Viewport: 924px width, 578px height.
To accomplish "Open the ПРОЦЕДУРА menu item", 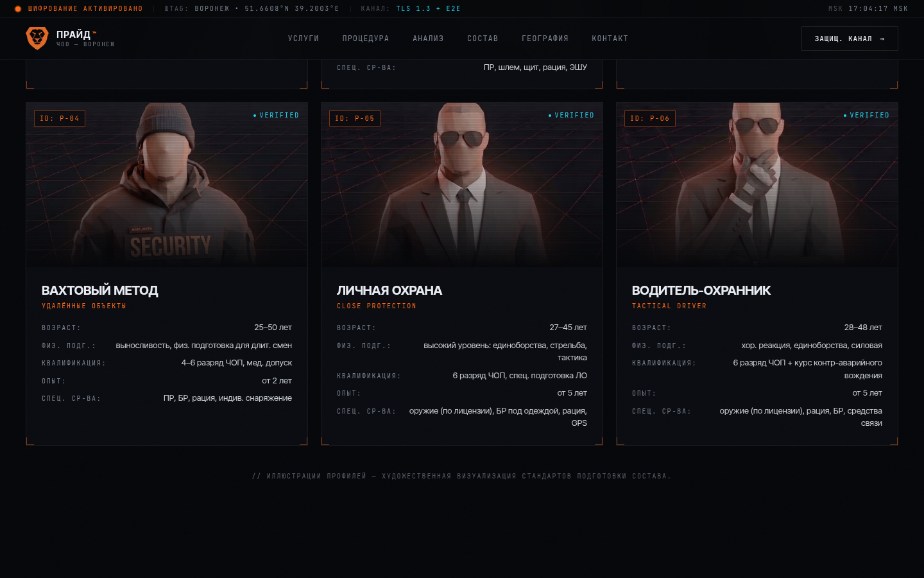I will coord(366,39).
